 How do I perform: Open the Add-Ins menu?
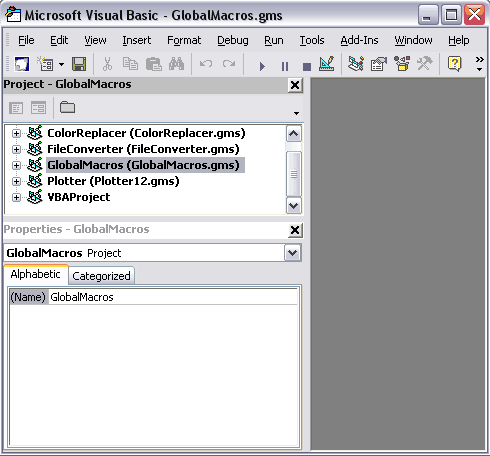pyautogui.click(x=359, y=40)
